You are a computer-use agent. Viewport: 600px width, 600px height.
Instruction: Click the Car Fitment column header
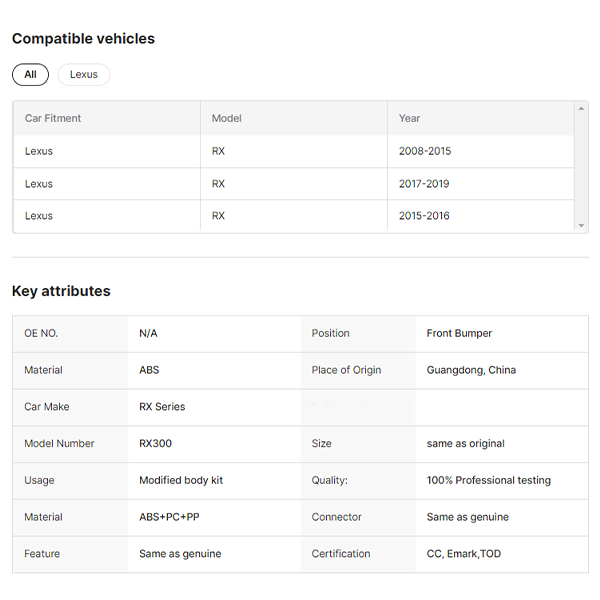tap(53, 118)
